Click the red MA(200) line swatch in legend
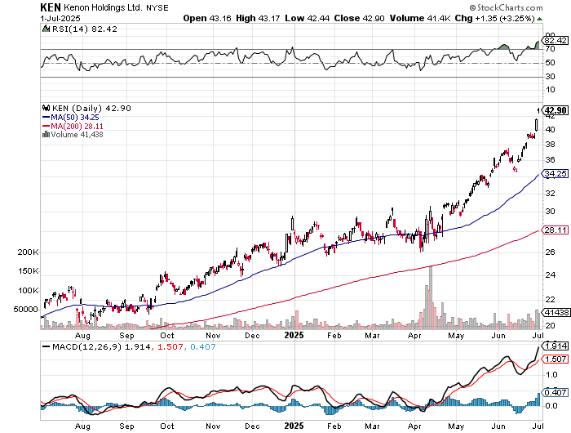Image resolution: width=571 pixels, height=433 pixels. [46, 126]
